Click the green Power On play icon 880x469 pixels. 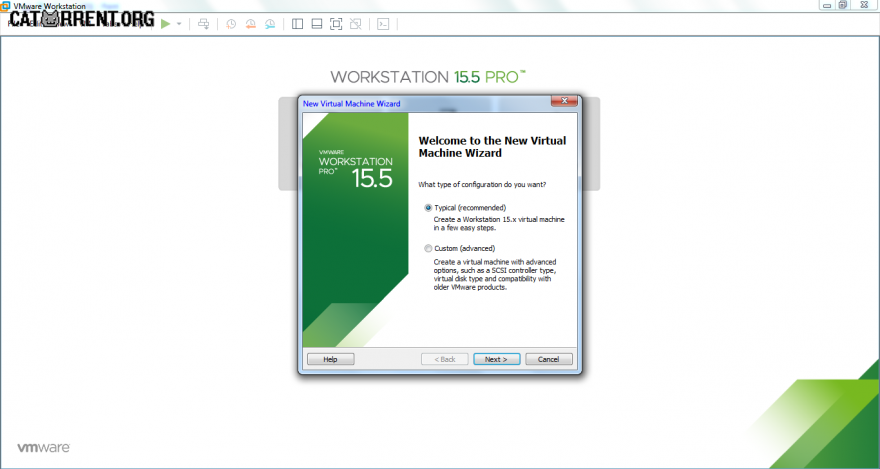165,24
